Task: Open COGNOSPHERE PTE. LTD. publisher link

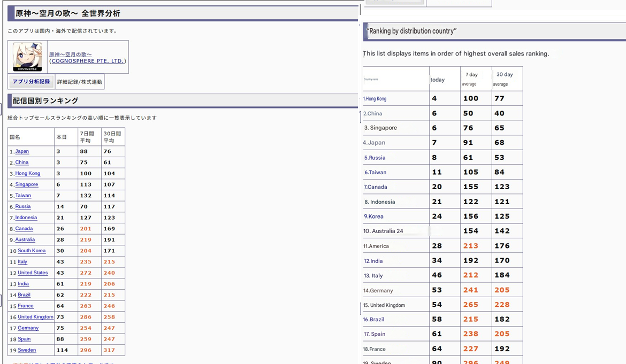Action: coord(88,61)
